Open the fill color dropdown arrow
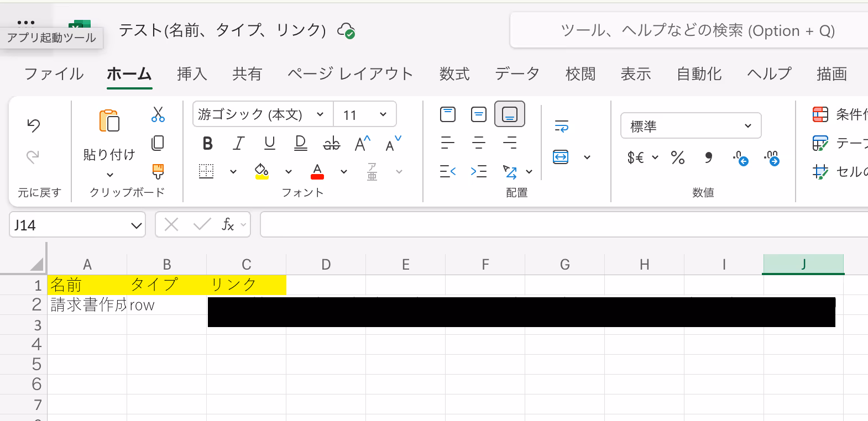This screenshot has height=421, width=868. pyautogui.click(x=289, y=172)
